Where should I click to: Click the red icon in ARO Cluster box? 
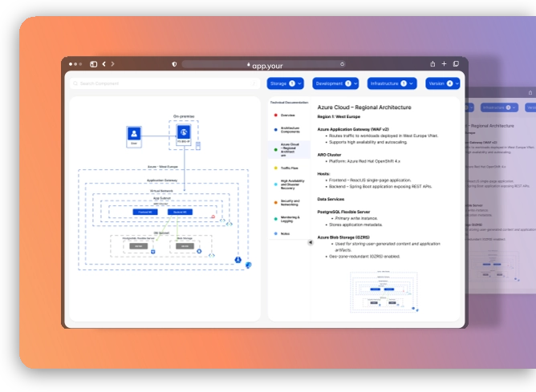tap(213, 216)
